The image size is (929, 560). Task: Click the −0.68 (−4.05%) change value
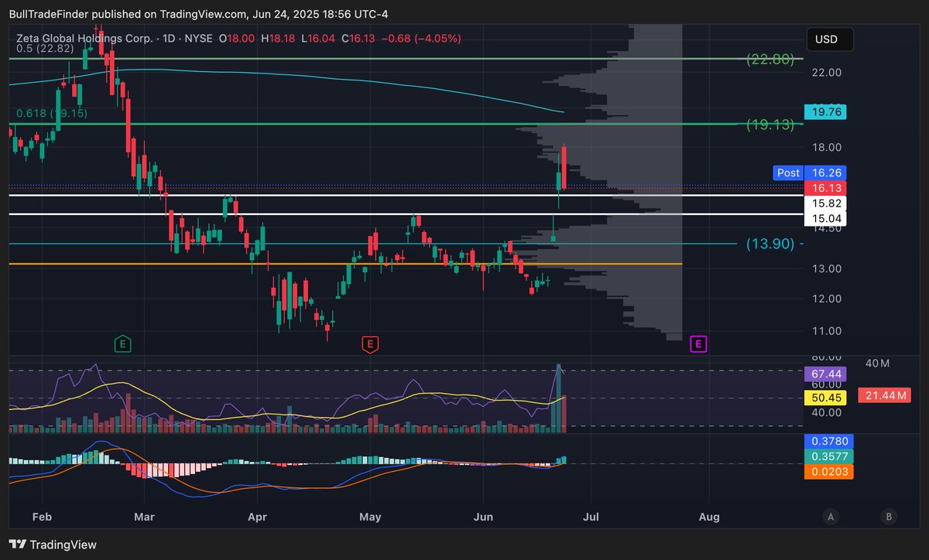pyautogui.click(x=422, y=38)
